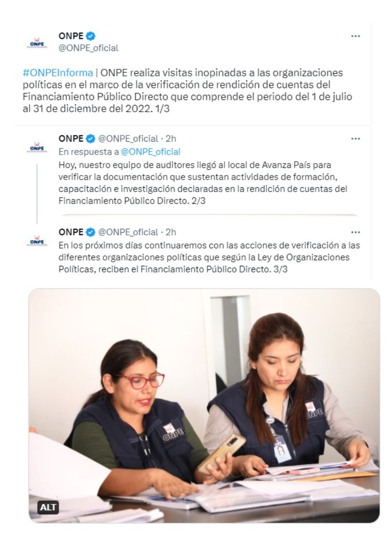
Task: Open the three-dot menu of the 3/3 tweet
Action: tap(355, 232)
